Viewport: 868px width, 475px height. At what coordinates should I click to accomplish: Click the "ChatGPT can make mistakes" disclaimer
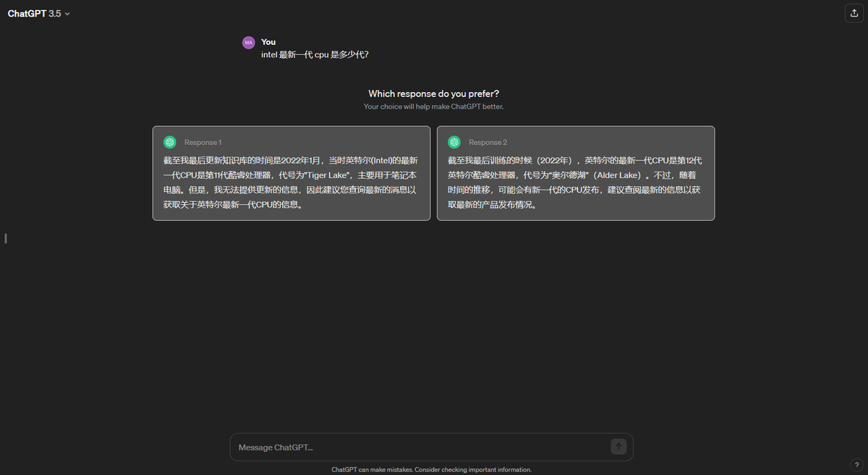point(432,469)
